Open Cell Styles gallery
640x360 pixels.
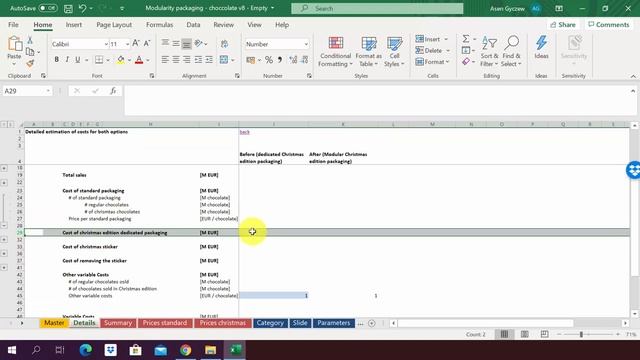(394, 52)
